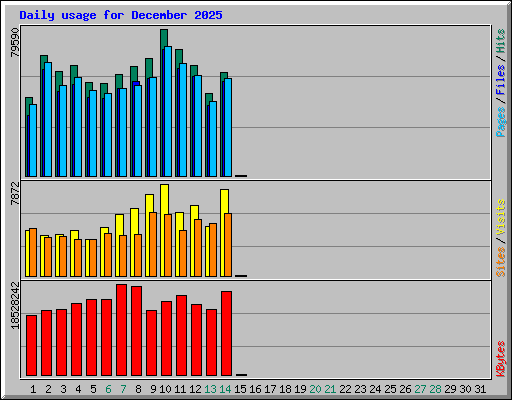Click the 'Hits' legend label

click(x=501, y=41)
